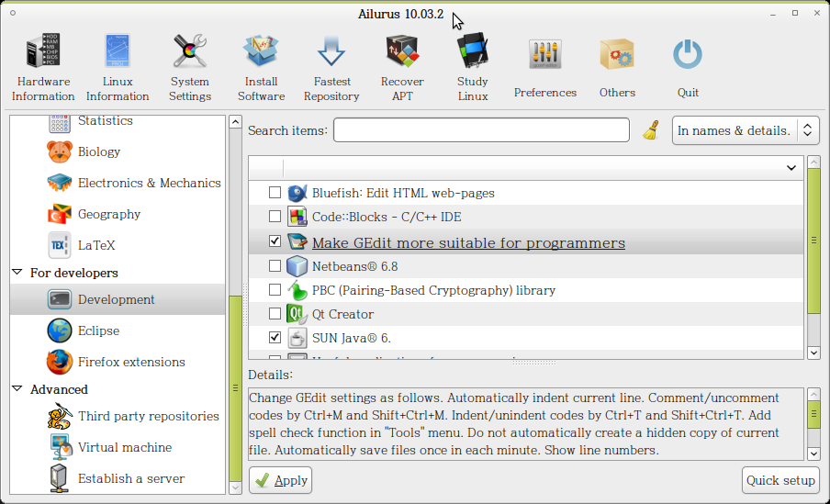Uncheck Make GEdit more suitable checkbox
Viewport: 830px width, 504px height.
point(275,241)
